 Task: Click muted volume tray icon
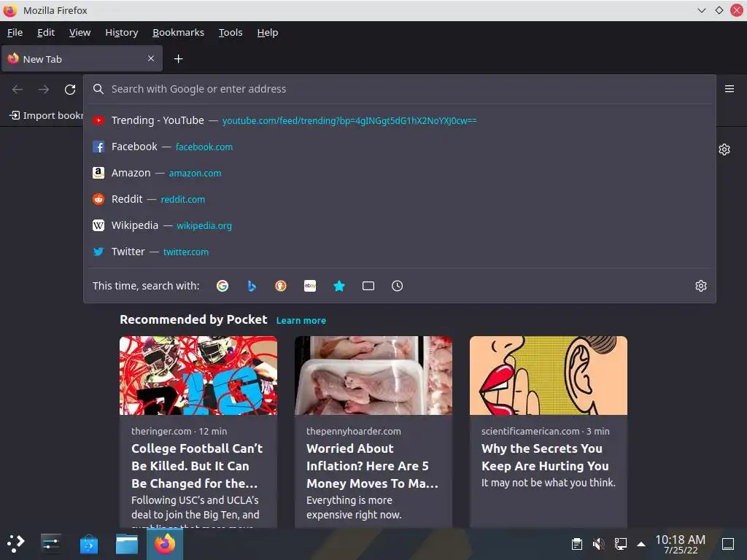tap(598, 544)
